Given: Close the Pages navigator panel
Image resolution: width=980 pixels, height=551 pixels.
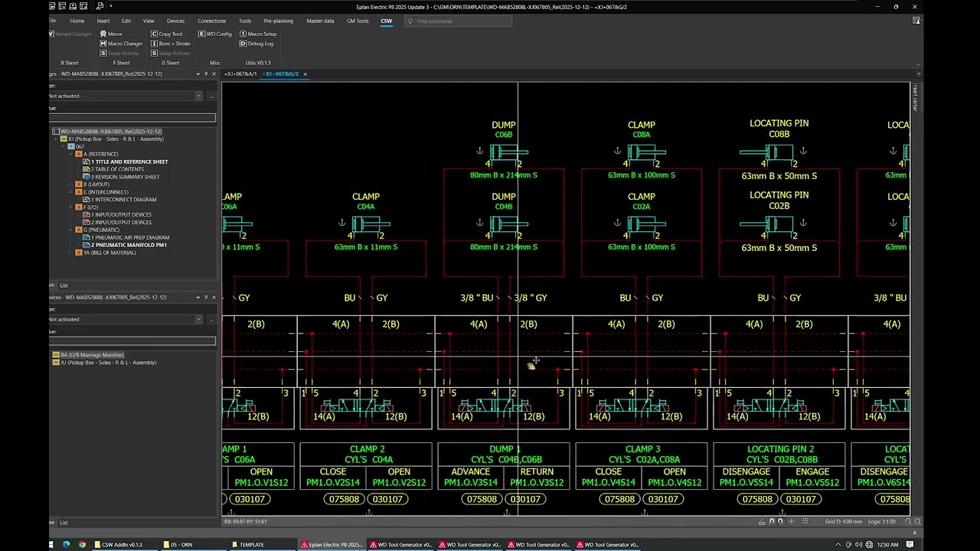Looking at the screenshot, I should pyautogui.click(x=214, y=74).
